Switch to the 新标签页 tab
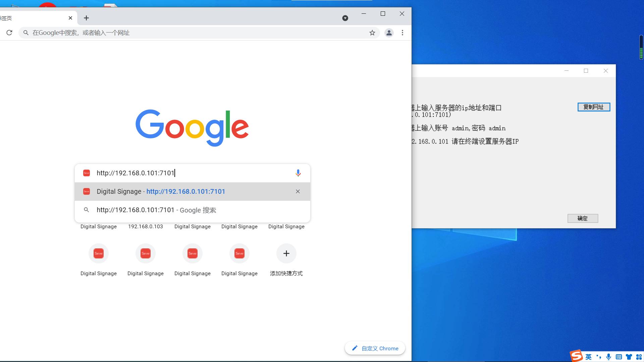The height and width of the screenshot is (362, 644). [34, 18]
